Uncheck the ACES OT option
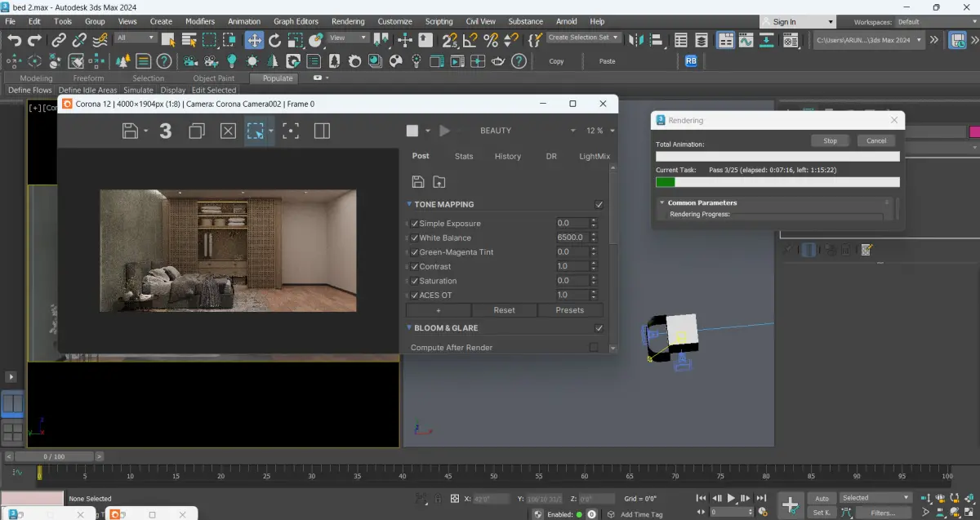Viewport: 980px width, 520px height. pos(415,296)
